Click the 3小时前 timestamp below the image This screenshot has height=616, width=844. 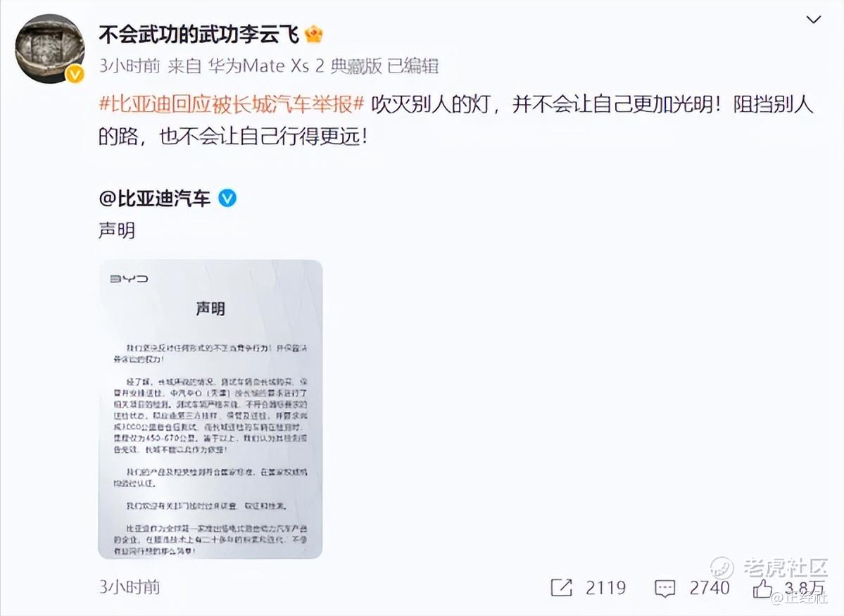click(x=130, y=587)
